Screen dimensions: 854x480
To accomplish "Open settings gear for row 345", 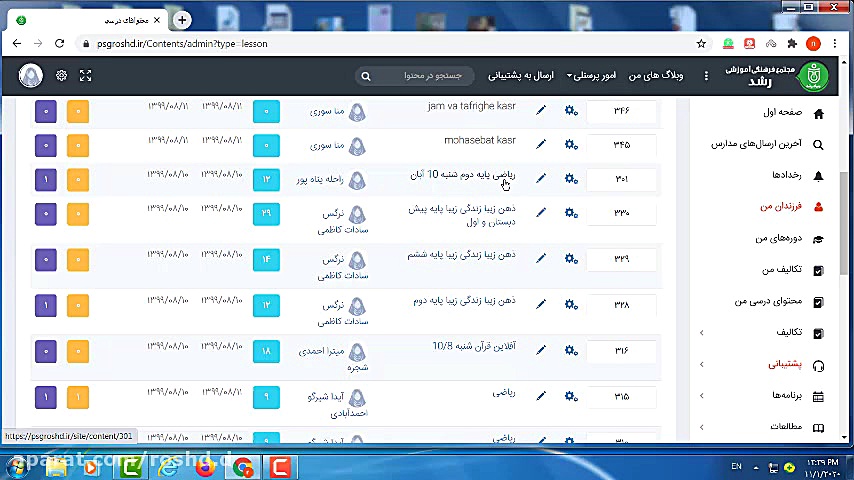I will (x=571, y=144).
